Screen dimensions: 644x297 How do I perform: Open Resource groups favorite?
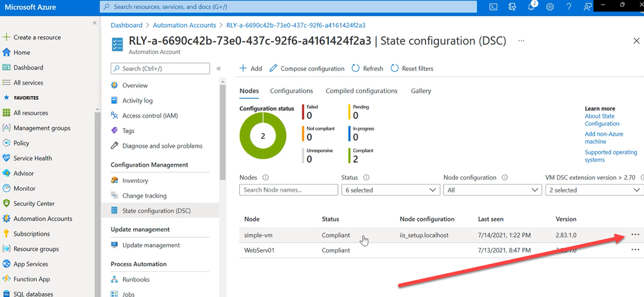tap(35, 249)
